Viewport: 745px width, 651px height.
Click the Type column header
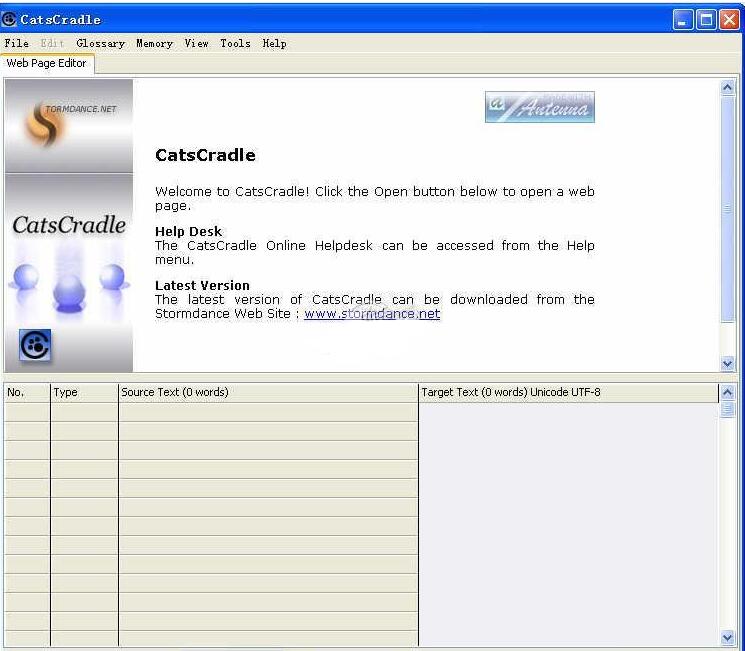click(x=84, y=393)
